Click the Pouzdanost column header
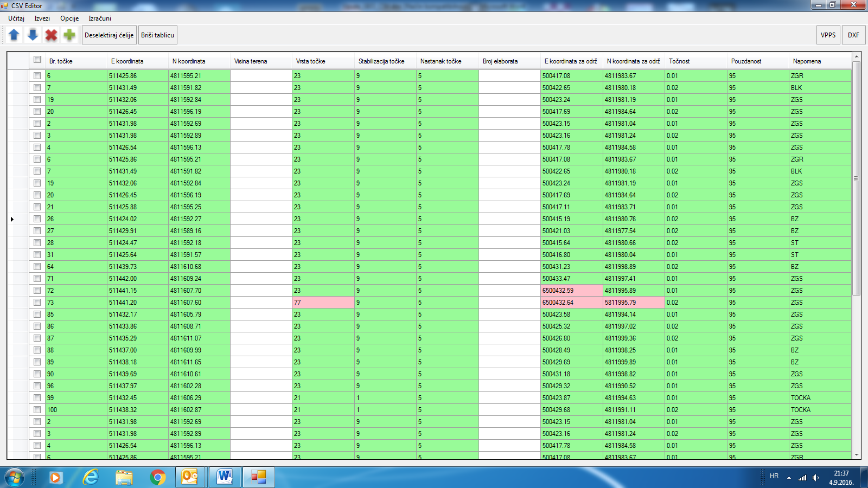 (x=758, y=61)
